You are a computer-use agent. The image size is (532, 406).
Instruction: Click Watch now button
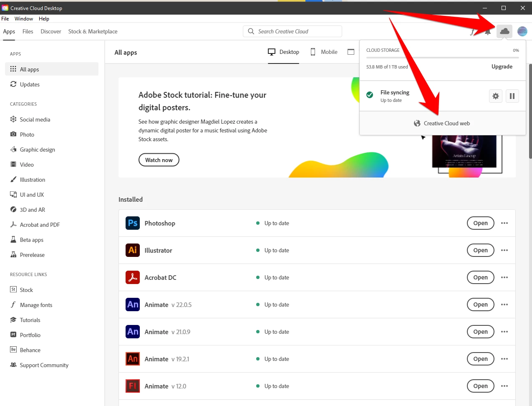coord(159,160)
